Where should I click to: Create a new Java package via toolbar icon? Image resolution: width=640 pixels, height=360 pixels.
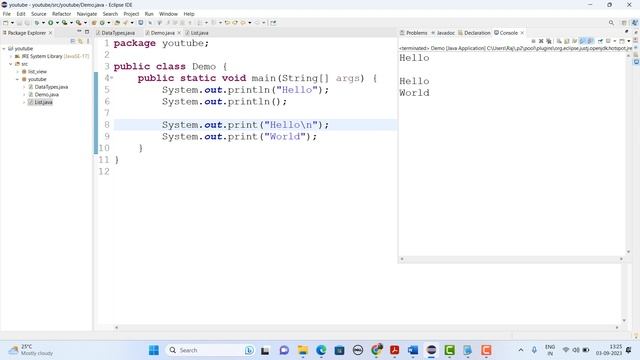pos(94,23)
